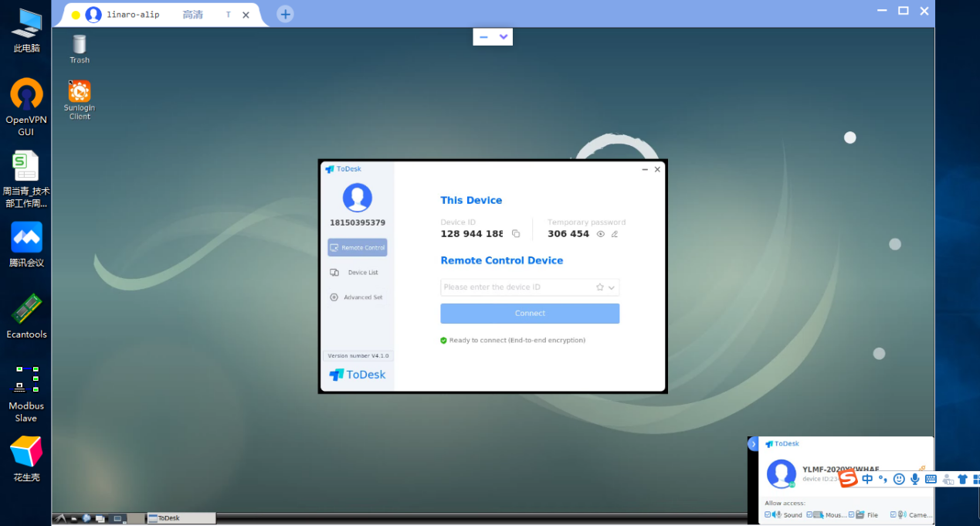Click the Sogou account person icon
This screenshot has height=526, width=980.
pos(947,479)
